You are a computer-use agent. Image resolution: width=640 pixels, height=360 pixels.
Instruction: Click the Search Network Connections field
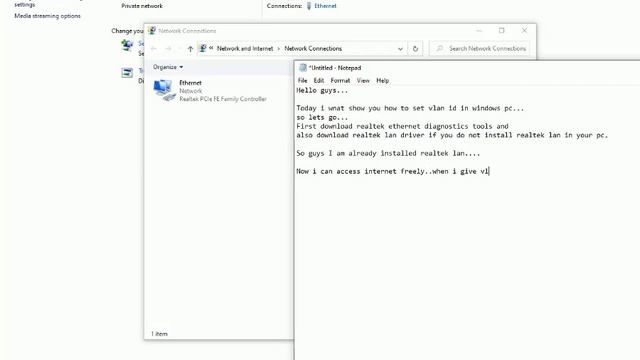[480, 49]
